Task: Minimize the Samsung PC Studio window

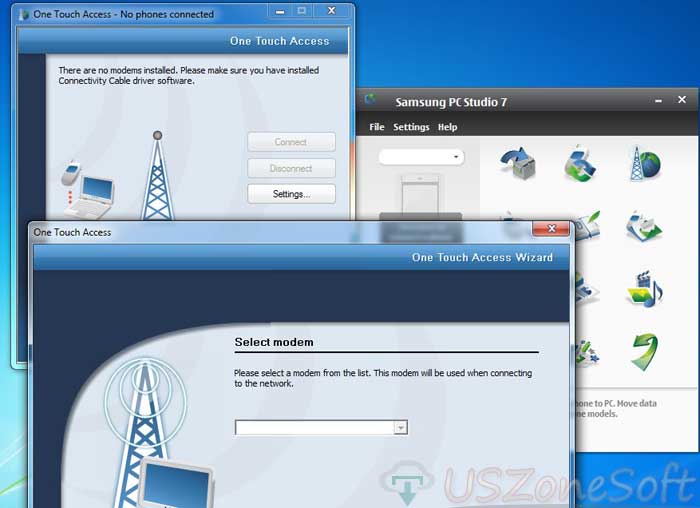Action: tap(658, 101)
